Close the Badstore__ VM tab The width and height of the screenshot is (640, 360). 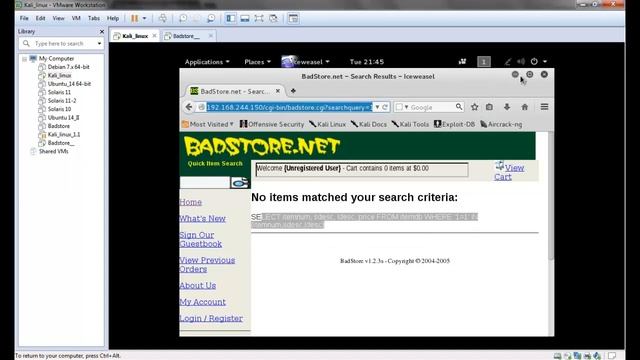211,36
